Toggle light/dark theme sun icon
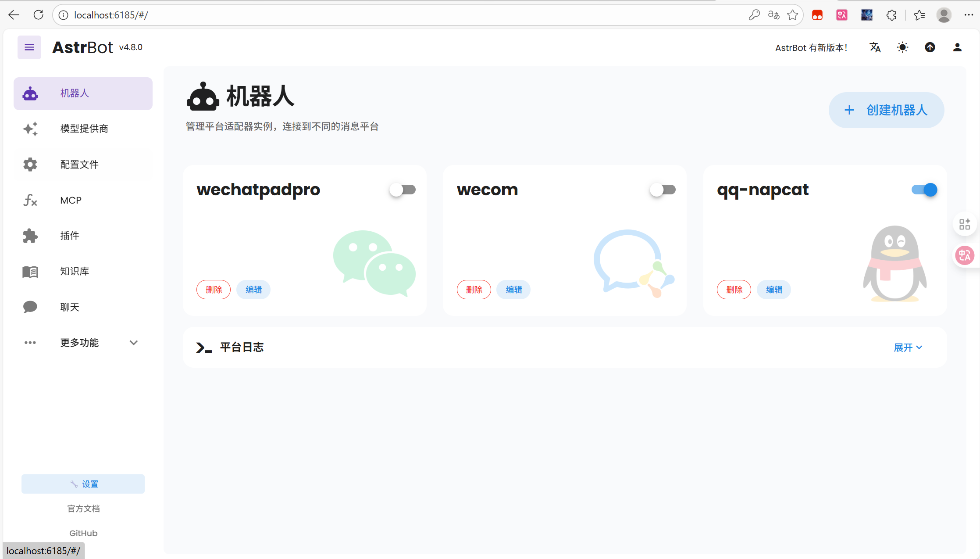Viewport: 980px width, 559px height. [902, 47]
